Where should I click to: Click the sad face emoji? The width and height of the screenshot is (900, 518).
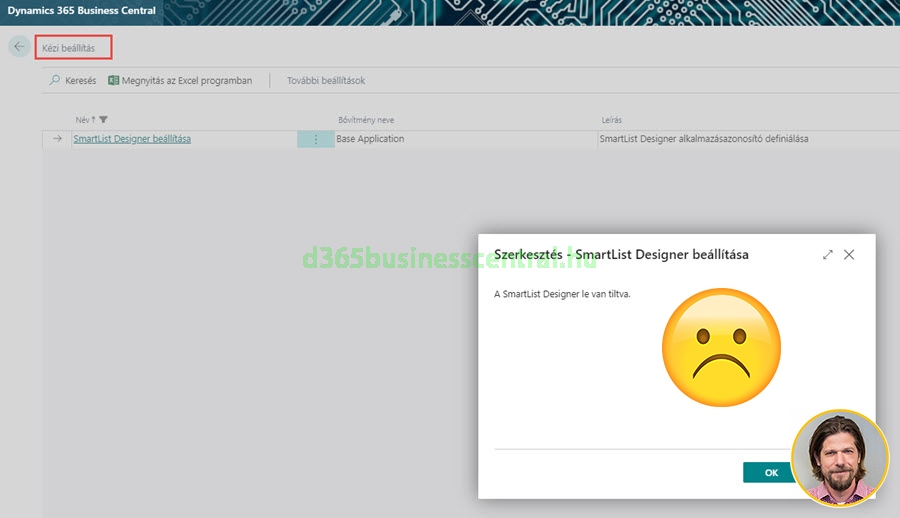click(x=721, y=347)
